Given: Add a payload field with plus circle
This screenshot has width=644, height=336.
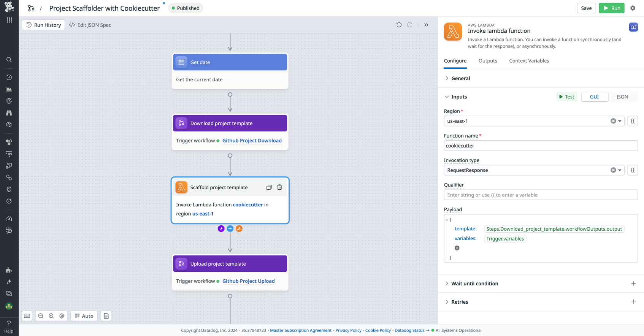Looking at the screenshot, I should 457,248.
